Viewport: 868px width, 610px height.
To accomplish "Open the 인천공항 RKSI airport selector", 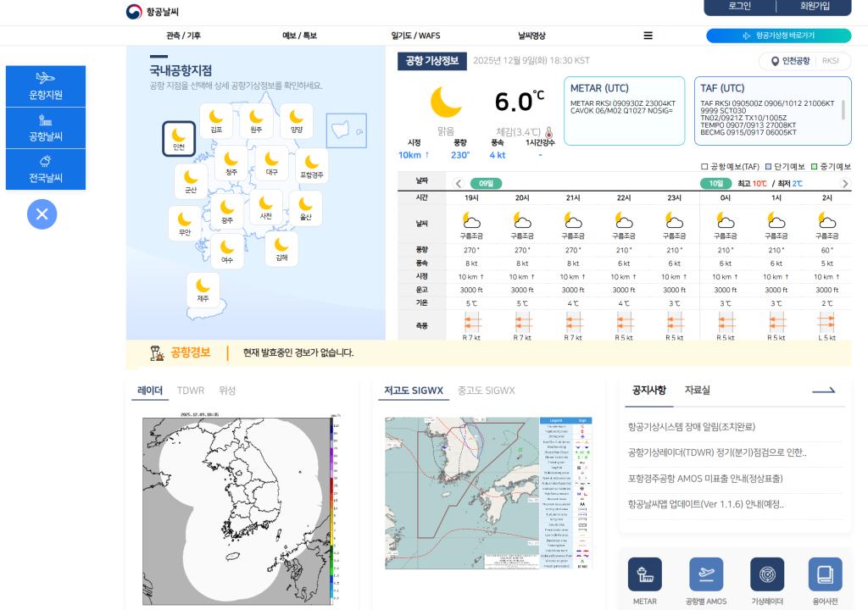I will click(x=804, y=61).
